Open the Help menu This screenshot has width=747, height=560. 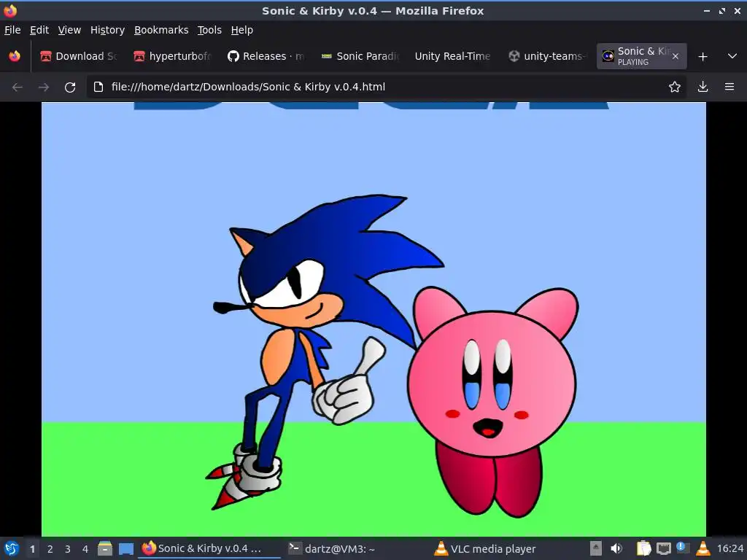[242, 30]
